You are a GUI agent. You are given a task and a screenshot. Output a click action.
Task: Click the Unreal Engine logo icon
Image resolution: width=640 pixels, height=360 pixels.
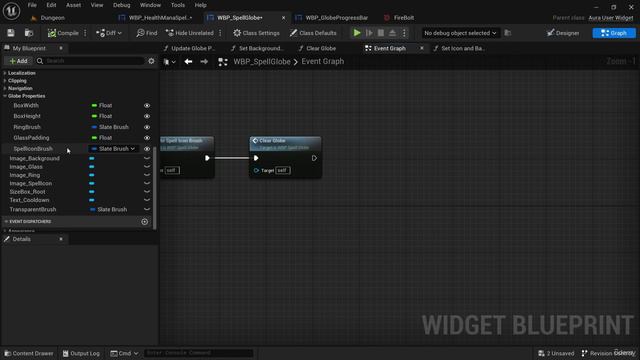pyautogui.click(x=11, y=11)
